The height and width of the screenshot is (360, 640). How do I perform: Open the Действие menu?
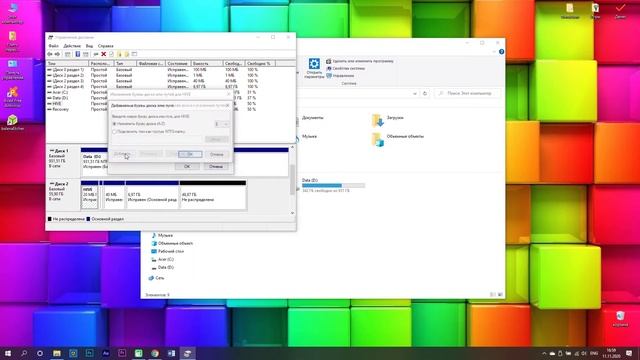[72, 46]
